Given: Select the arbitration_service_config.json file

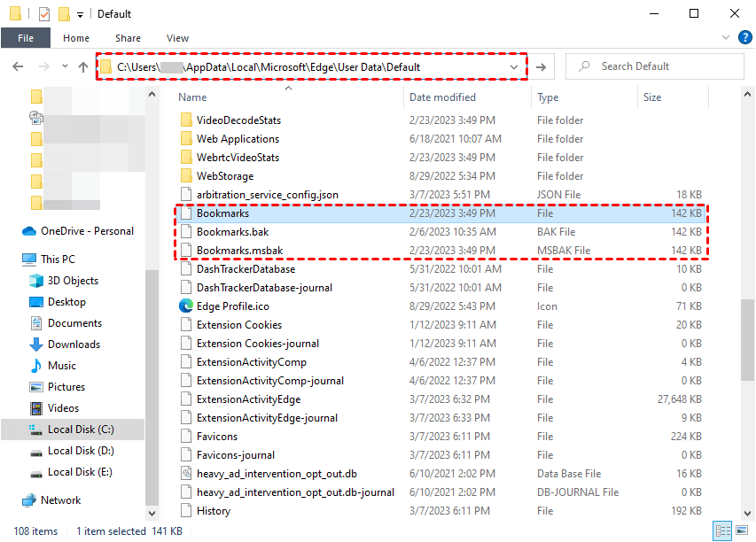Looking at the screenshot, I should click(441, 195).
